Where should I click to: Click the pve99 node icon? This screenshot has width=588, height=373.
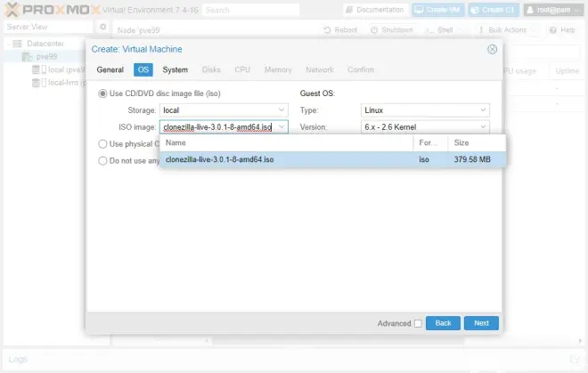[27, 57]
